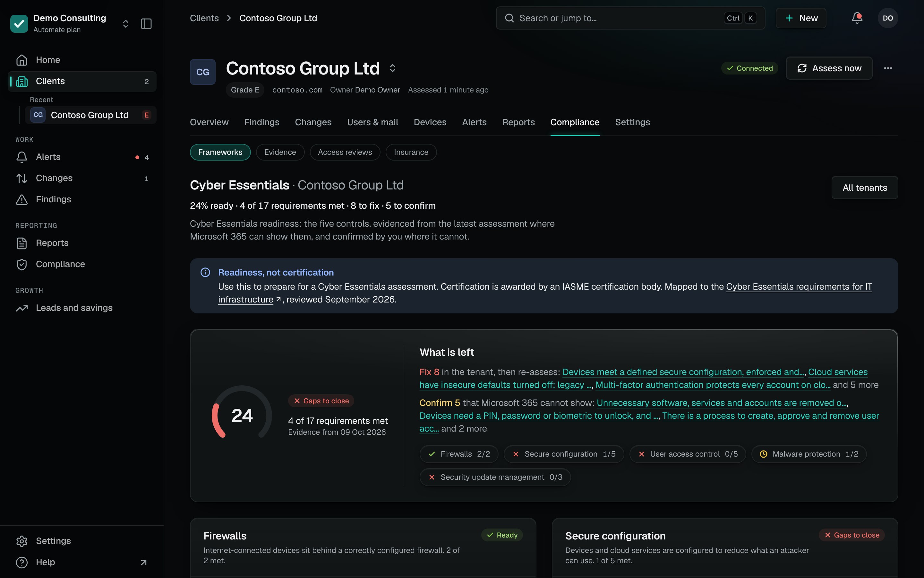
Task: Open the Multi-factor authentication requirement link
Action: click(x=713, y=385)
